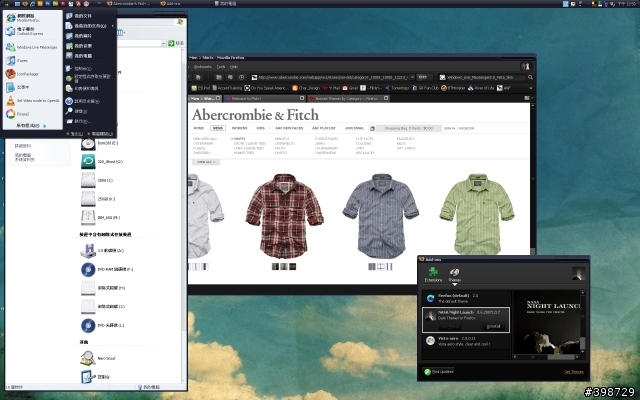Click the KIDS navigation item

coord(260,128)
